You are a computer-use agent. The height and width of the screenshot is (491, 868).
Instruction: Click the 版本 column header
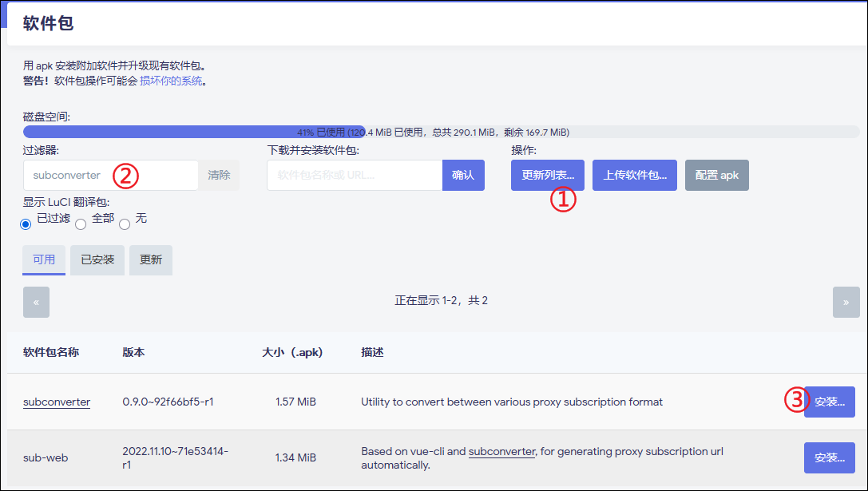coord(133,353)
